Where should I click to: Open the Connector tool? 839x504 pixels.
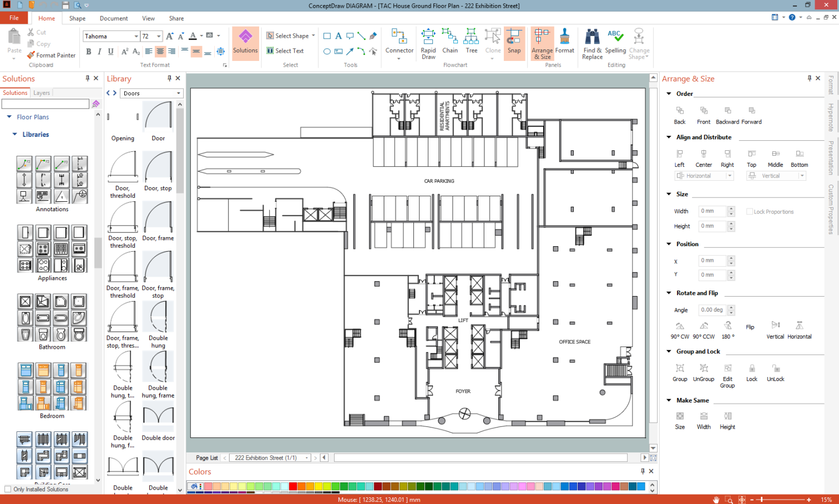click(399, 42)
